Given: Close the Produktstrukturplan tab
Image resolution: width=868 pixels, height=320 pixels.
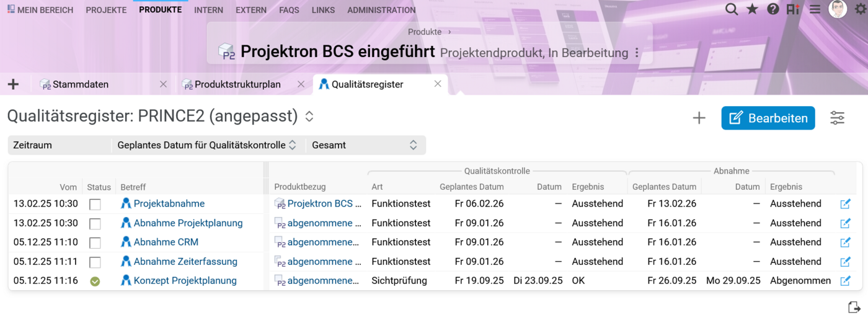Looking at the screenshot, I should [x=301, y=84].
